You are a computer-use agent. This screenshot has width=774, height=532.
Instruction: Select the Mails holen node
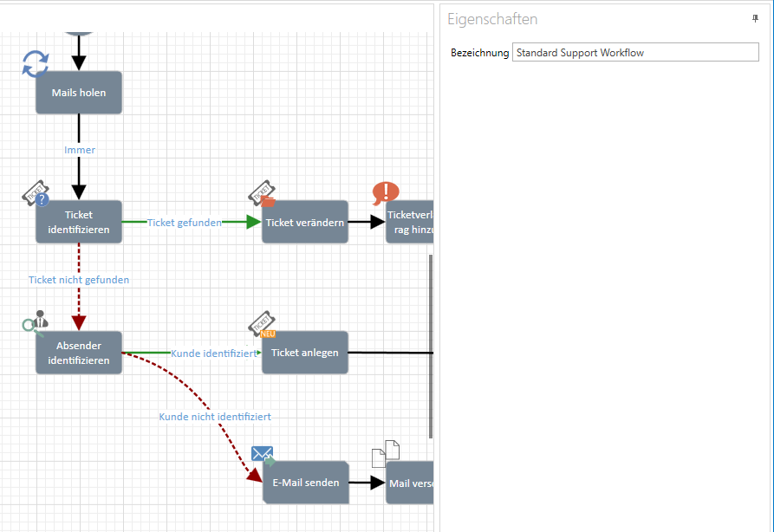pos(79,93)
